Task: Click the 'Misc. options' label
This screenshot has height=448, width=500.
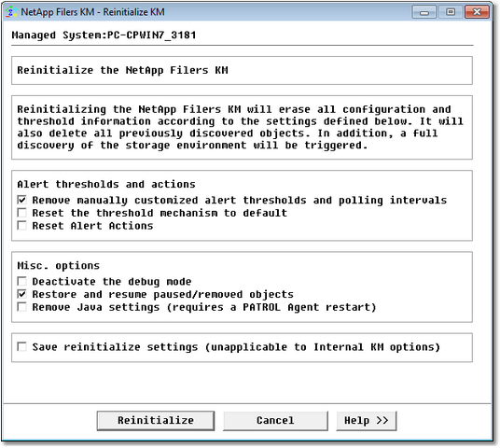Action: (59, 265)
